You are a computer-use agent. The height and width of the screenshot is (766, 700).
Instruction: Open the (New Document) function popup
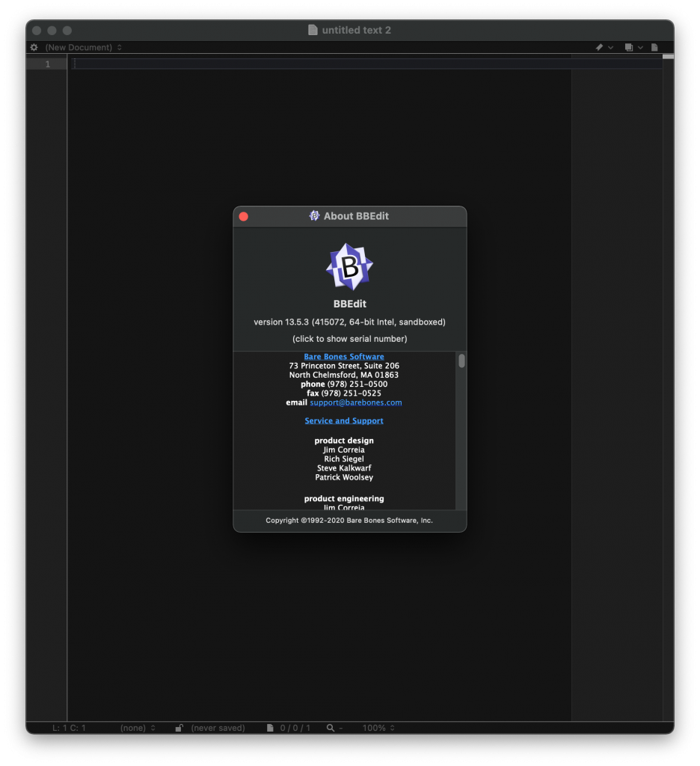(x=84, y=47)
